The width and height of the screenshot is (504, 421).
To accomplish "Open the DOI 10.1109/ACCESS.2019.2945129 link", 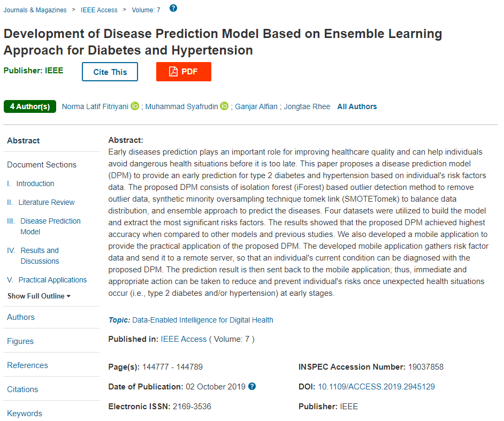I will [376, 387].
